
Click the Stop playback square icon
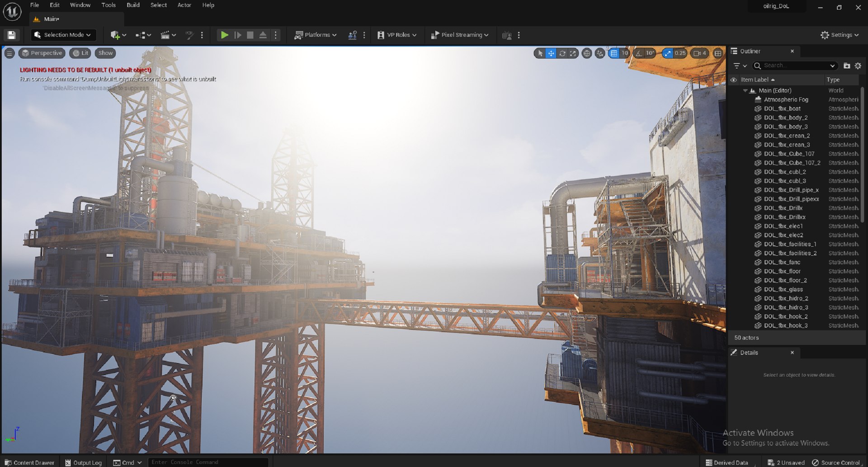[x=250, y=35]
